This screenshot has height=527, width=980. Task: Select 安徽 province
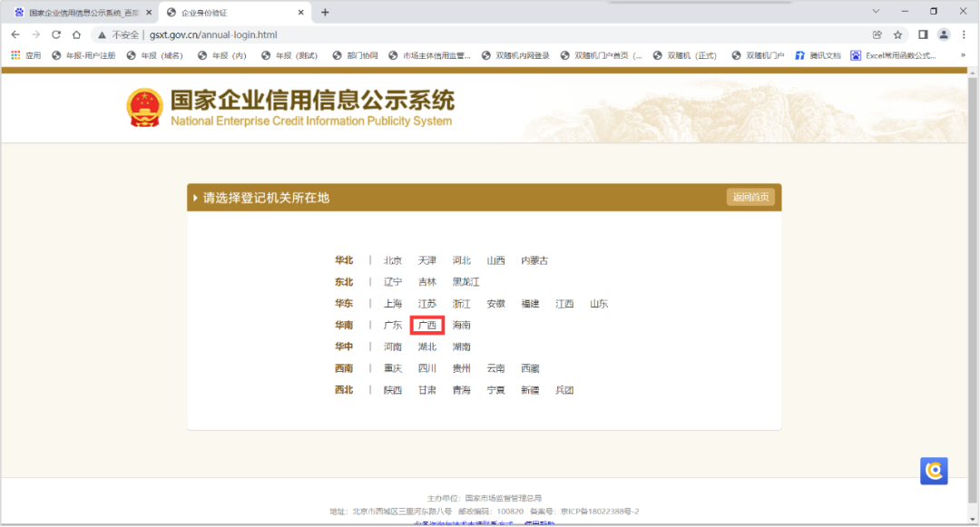[x=495, y=304]
